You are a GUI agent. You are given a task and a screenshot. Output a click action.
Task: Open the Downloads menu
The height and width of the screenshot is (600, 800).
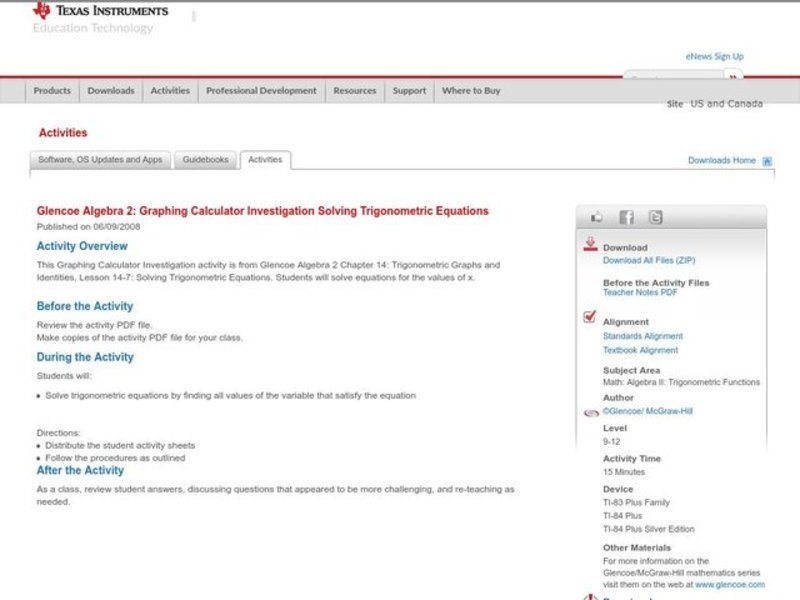[x=110, y=91]
